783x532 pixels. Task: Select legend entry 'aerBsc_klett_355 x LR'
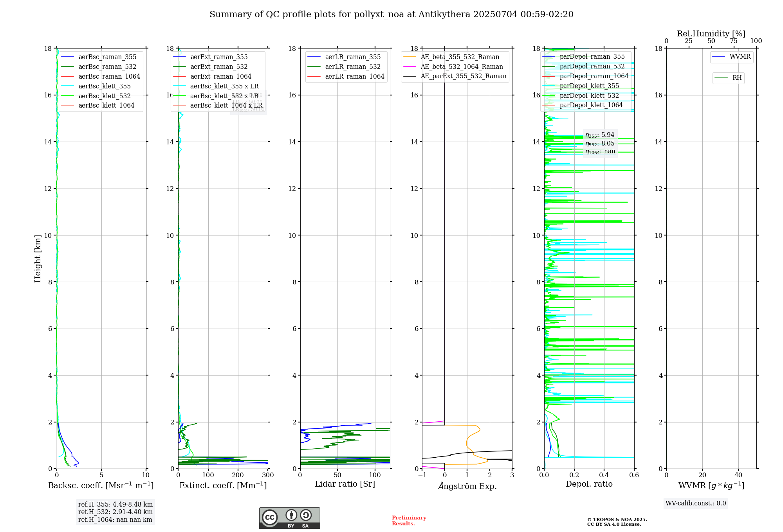point(216,86)
